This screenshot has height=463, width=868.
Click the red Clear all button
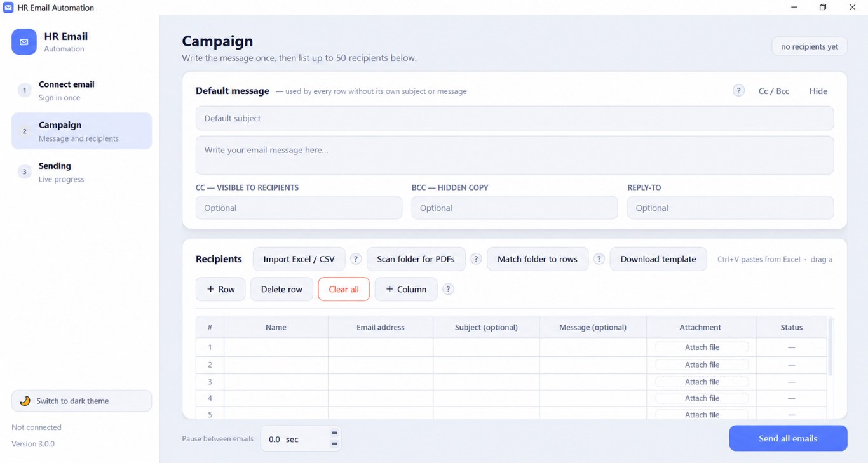tap(344, 289)
